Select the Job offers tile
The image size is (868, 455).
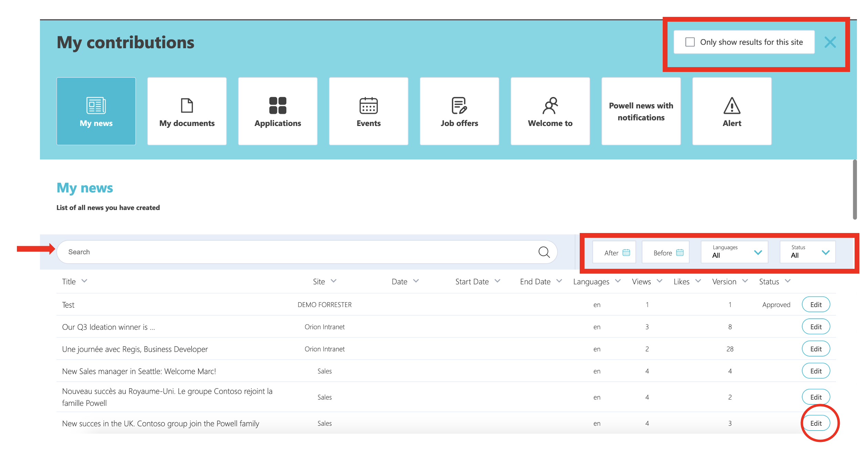[459, 111]
